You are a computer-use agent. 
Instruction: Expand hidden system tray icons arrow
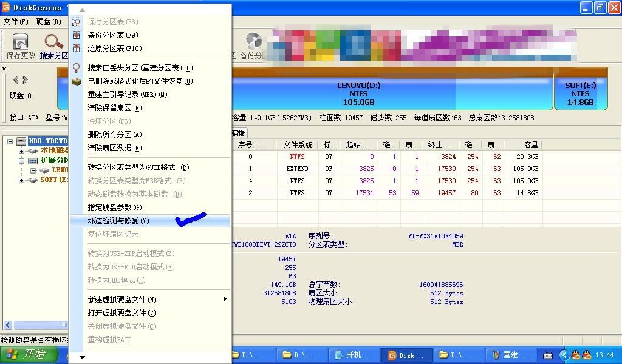[563, 355]
